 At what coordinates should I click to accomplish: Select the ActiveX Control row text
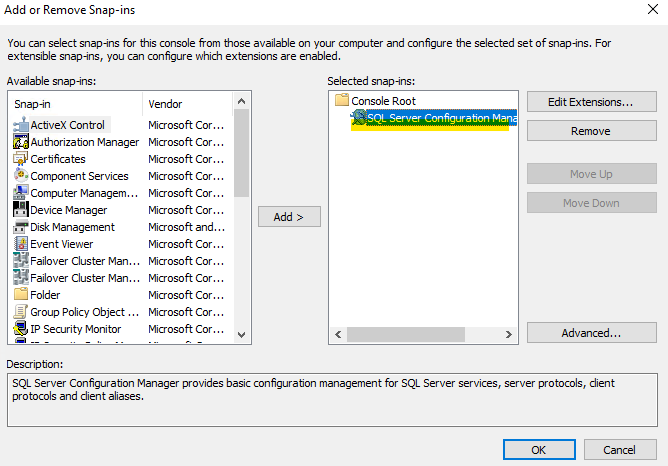67,125
